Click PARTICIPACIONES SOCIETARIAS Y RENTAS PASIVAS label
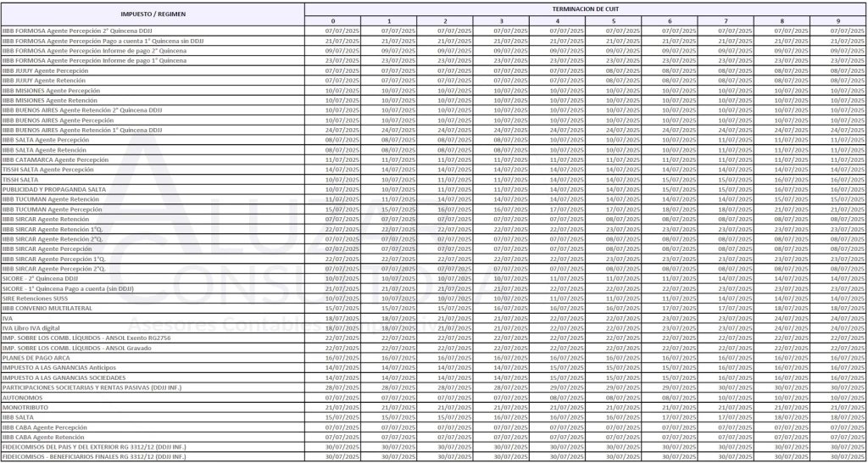Screen dimensions: 868x463 coord(92,388)
